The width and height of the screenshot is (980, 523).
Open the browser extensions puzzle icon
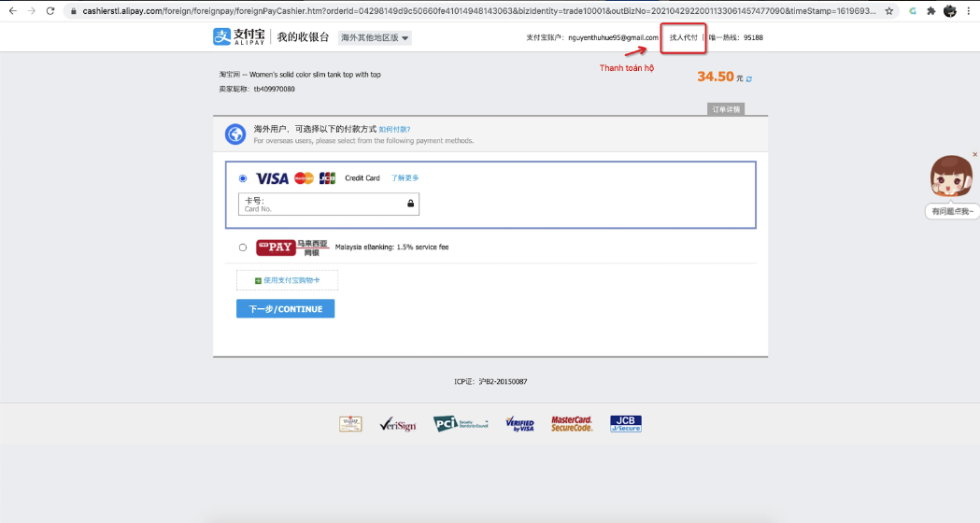[x=930, y=11]
